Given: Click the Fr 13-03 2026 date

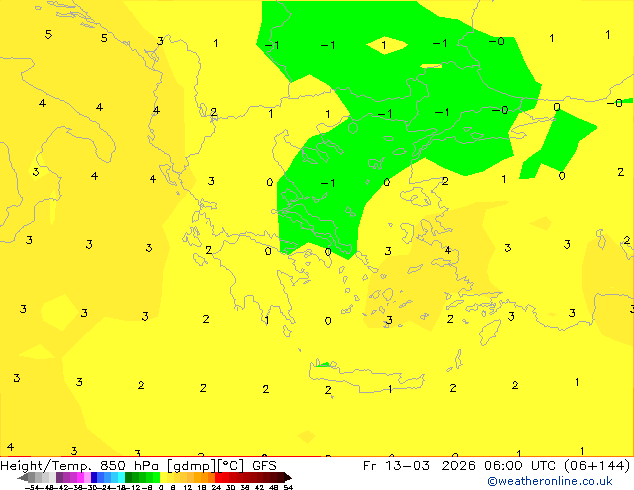Looking at the screenshot, I should pyautogui.click(x=419, y=466).
